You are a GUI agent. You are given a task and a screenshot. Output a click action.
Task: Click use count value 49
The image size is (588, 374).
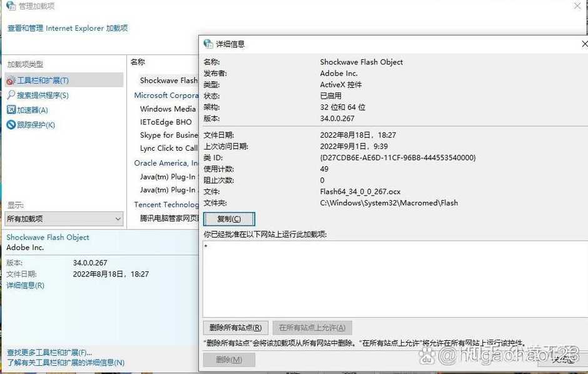point(324,169)
